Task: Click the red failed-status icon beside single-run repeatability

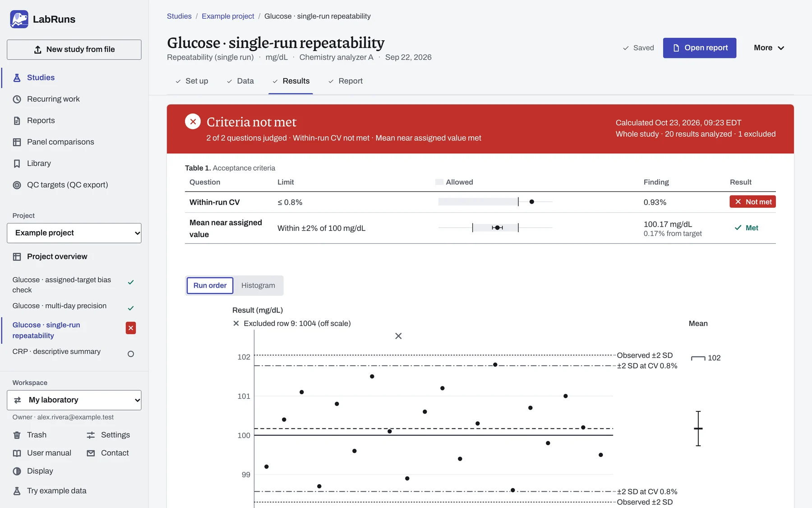Action: (131, 328)
